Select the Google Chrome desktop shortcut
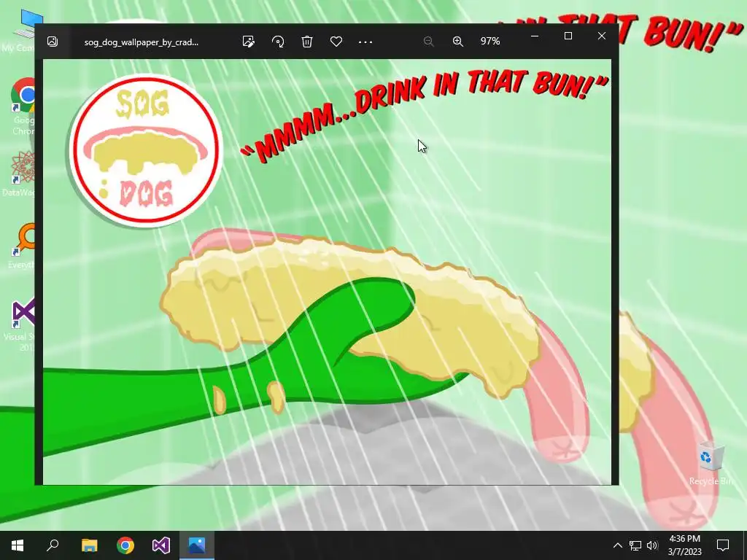 pos(23,107)
